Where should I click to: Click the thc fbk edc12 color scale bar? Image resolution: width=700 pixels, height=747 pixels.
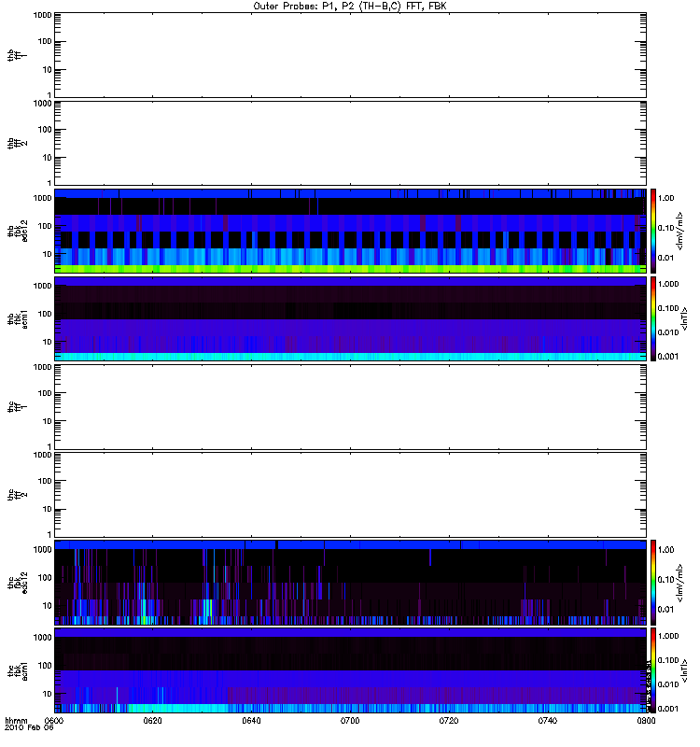click(653, 583)
